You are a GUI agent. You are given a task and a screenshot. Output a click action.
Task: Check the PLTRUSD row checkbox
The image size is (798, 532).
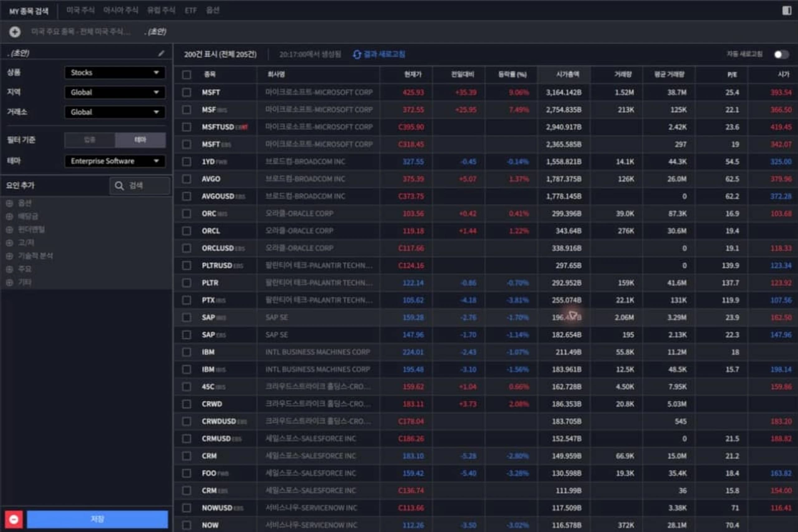(x=186, y=265)
